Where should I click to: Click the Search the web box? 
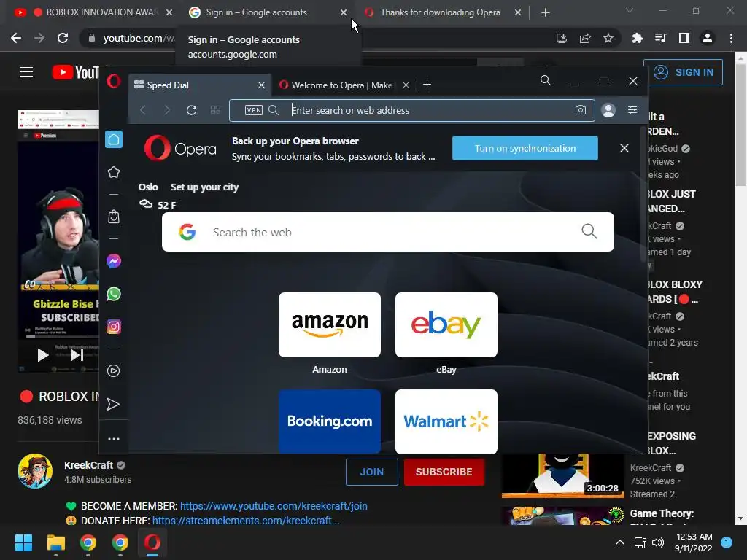coord(388,232)
